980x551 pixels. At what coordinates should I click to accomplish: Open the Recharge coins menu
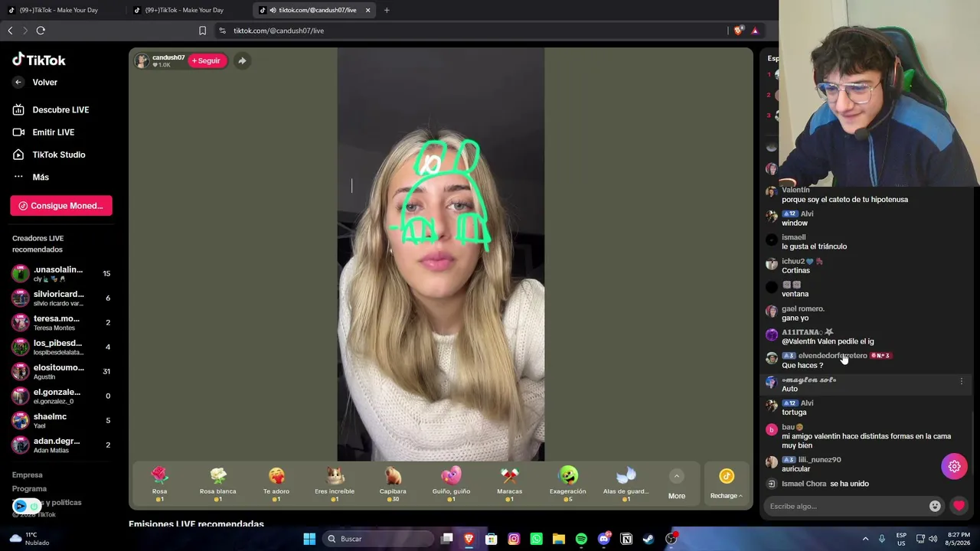(x=726, y=484)
